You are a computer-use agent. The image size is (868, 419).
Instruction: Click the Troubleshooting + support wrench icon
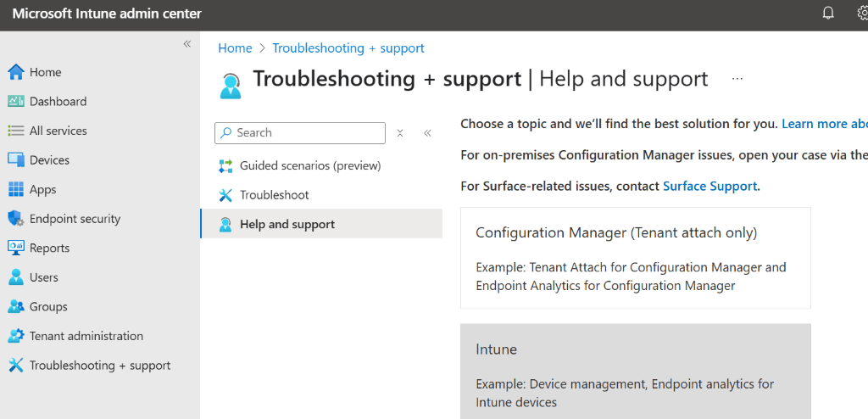click(x=16, y=366)
